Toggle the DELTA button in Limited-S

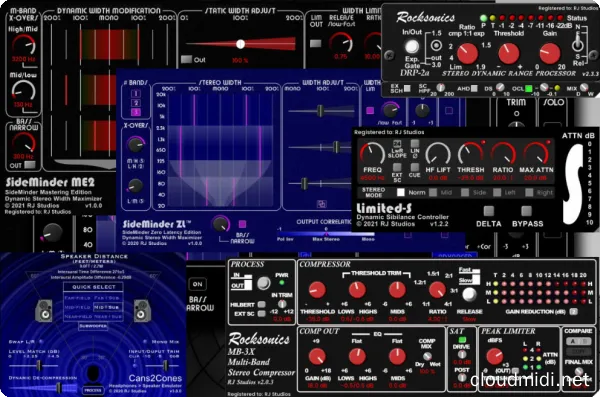[x=489, y=211]
